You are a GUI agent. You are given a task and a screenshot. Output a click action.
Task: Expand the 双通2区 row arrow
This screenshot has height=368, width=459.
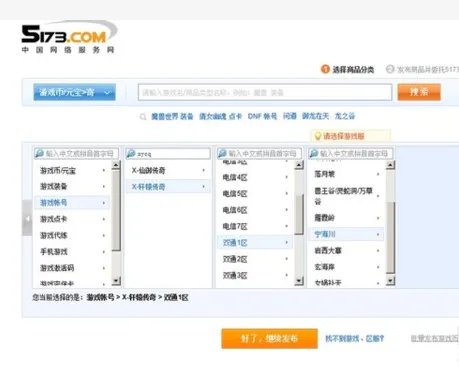287,259
